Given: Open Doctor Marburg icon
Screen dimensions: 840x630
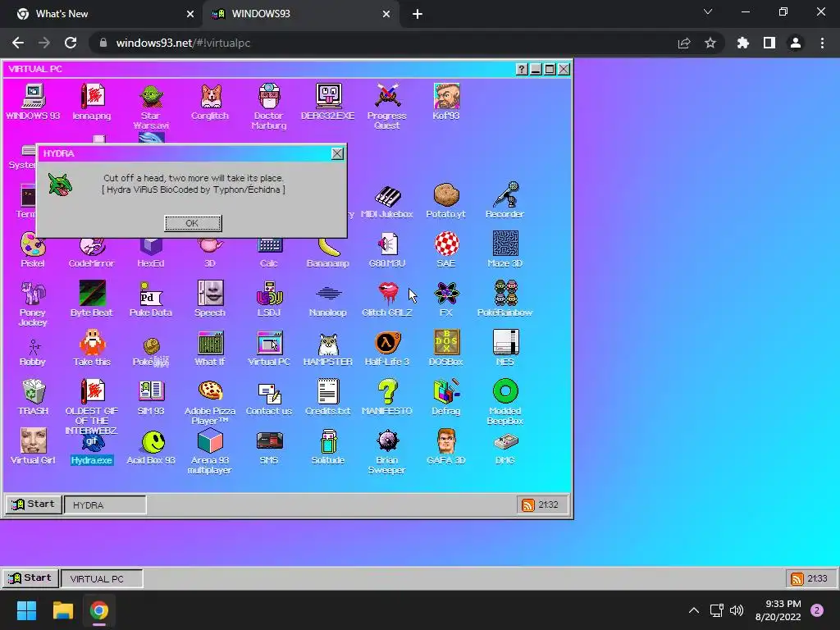Looking at the screenshot, I should point(269,97).
